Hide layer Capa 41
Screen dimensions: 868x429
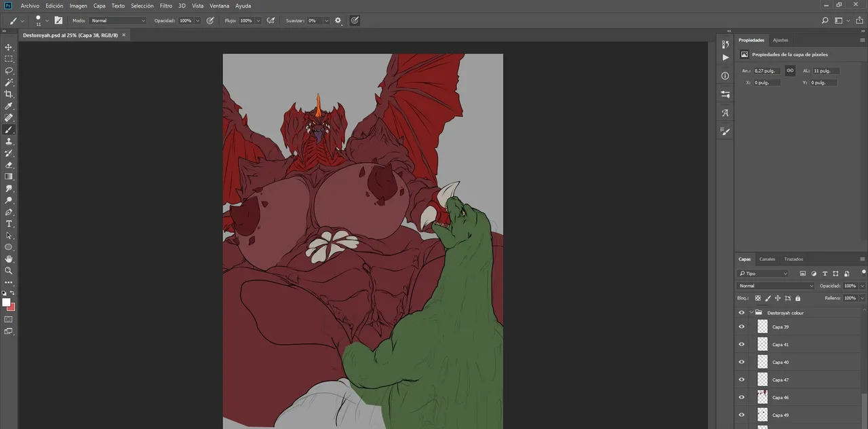coord(741,344)
